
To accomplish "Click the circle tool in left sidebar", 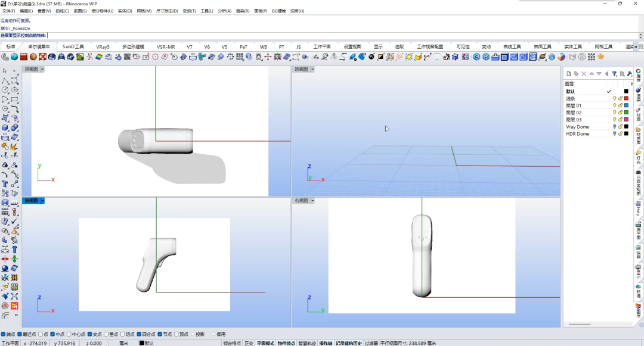I will (5, 90).
